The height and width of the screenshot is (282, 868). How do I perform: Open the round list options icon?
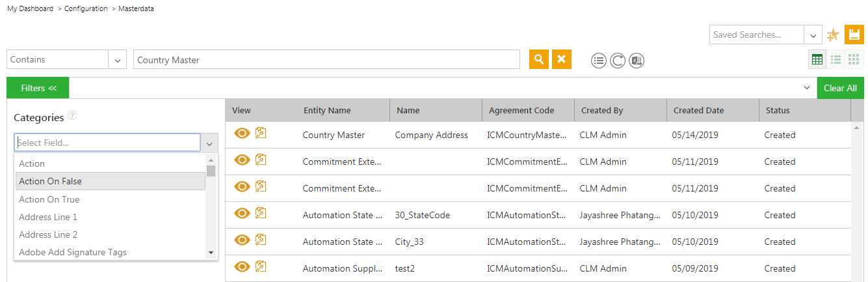599,61
